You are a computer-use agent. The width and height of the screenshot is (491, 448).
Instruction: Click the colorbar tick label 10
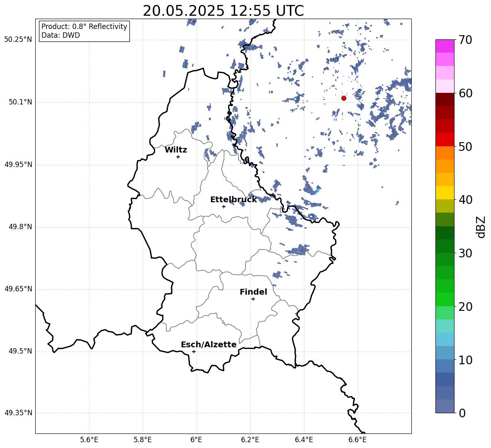(x=465, y=360)
